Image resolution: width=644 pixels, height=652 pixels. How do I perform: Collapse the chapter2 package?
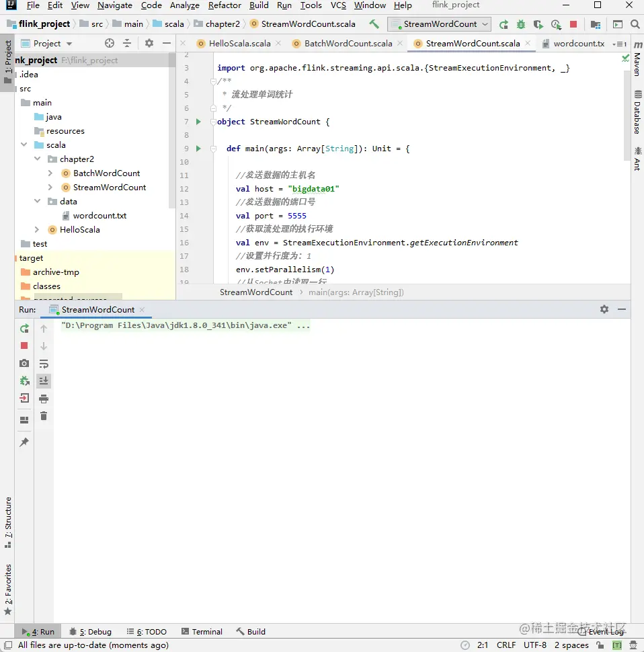[38, 159]
